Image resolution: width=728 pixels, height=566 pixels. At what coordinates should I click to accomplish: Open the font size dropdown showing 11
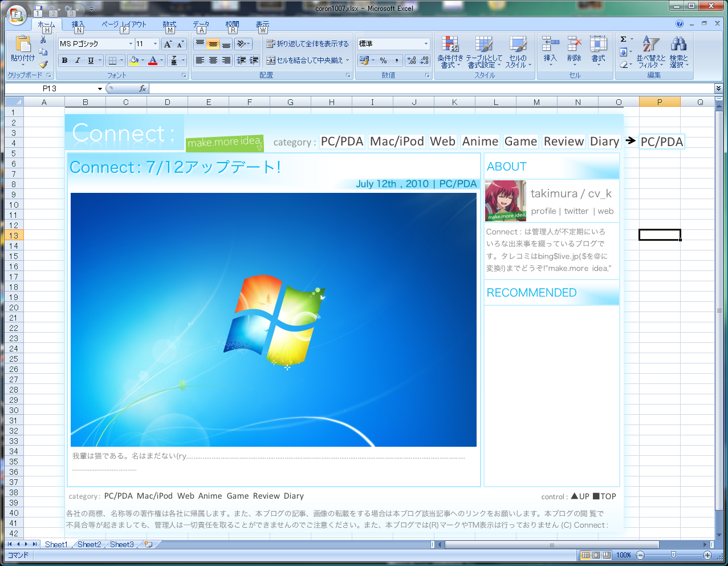tap(155, 44)
